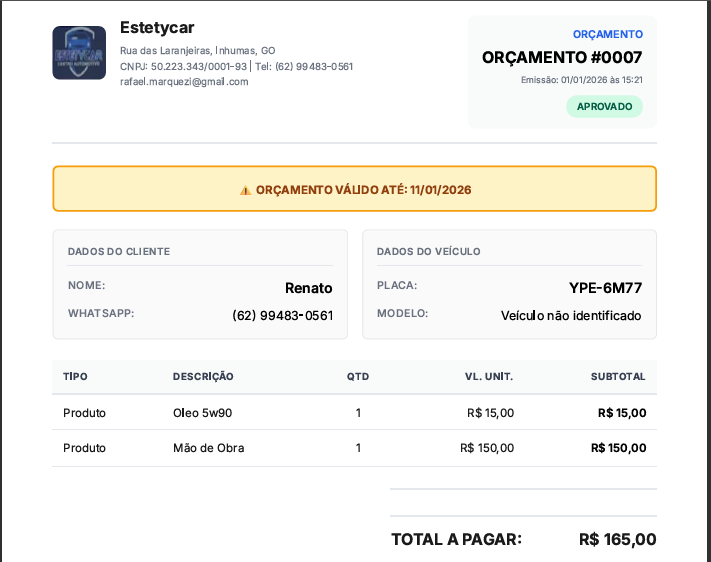The height and width of the screenshot is (562, 711).
Task: Click the QTD column header
Action: point(358,376)
